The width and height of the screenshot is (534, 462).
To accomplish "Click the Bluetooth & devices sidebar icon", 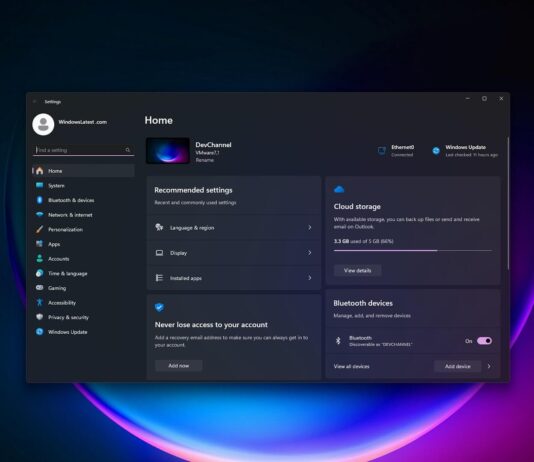I will (x=40, y=200).
